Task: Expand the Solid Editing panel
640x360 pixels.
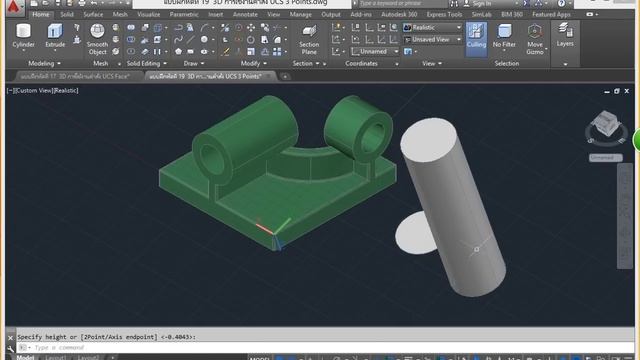Action: tap(147, 63)
